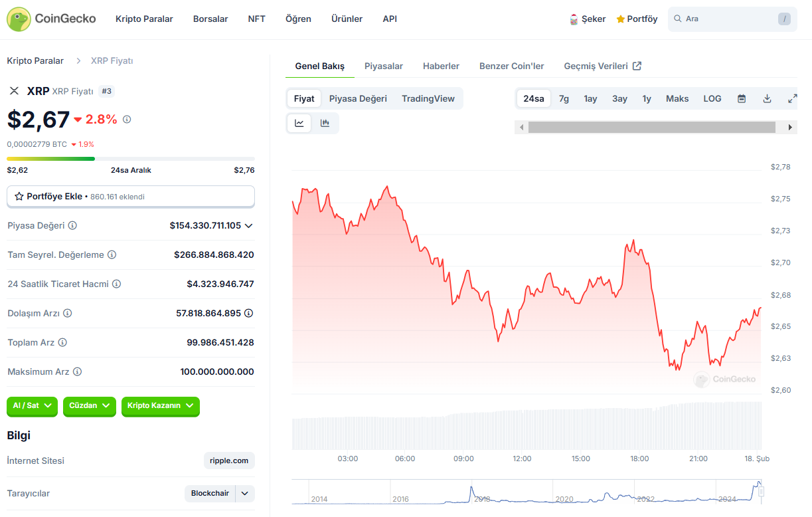The height and width of the screenshot is (517, 812).
Task: Open the Öğren menu
Action: 298,19
